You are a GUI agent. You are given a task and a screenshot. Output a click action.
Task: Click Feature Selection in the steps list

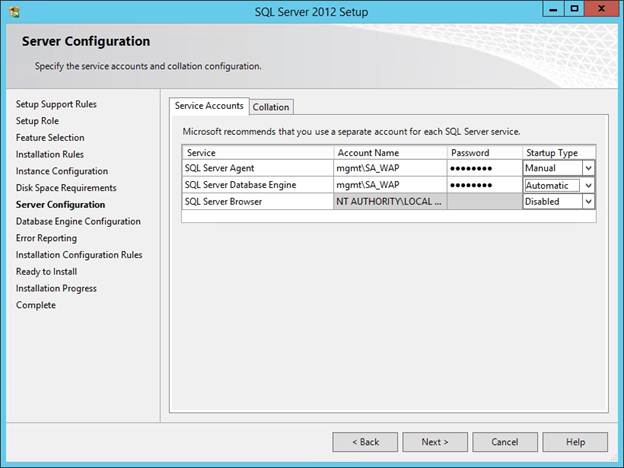[50, 138]
